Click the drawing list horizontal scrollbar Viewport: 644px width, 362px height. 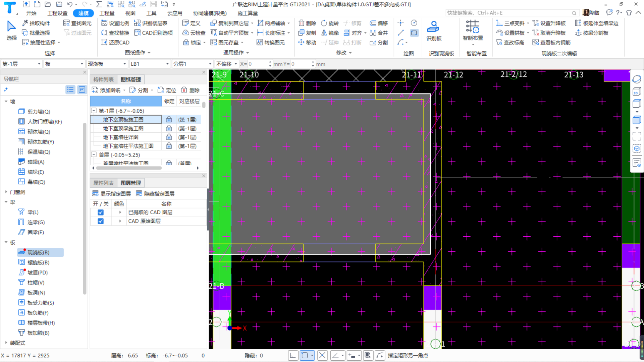(x=129, y=168)
